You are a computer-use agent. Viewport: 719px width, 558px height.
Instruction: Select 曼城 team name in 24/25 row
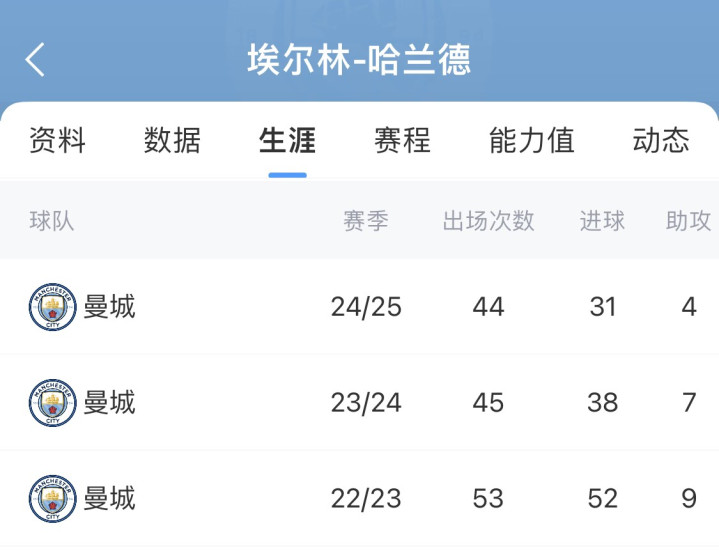[109, 307]
